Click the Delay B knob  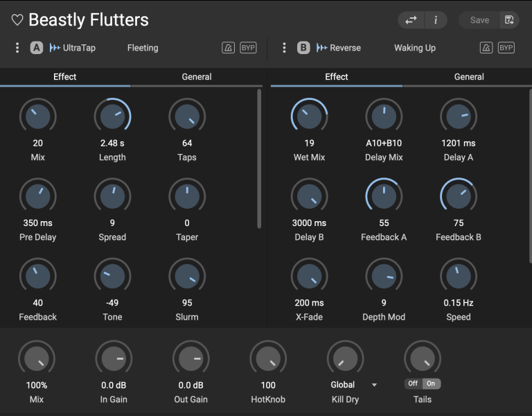tap(309, 196)
